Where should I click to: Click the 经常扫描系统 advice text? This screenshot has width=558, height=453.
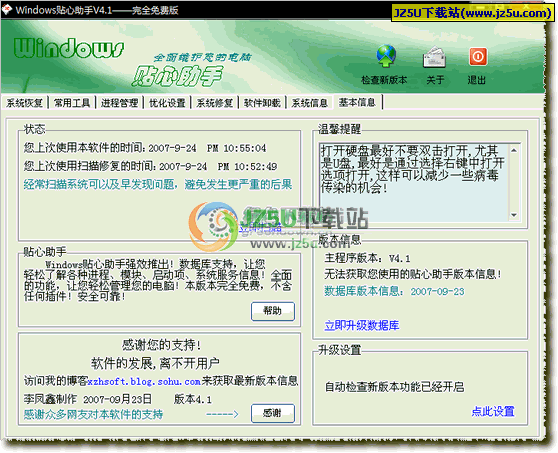pyautogui.click(x=158, y=184)
